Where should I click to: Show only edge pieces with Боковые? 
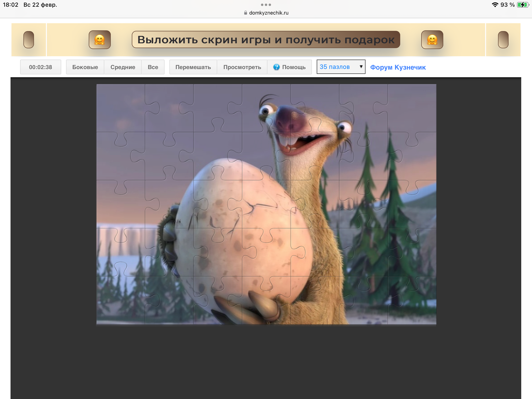point(85,67)
